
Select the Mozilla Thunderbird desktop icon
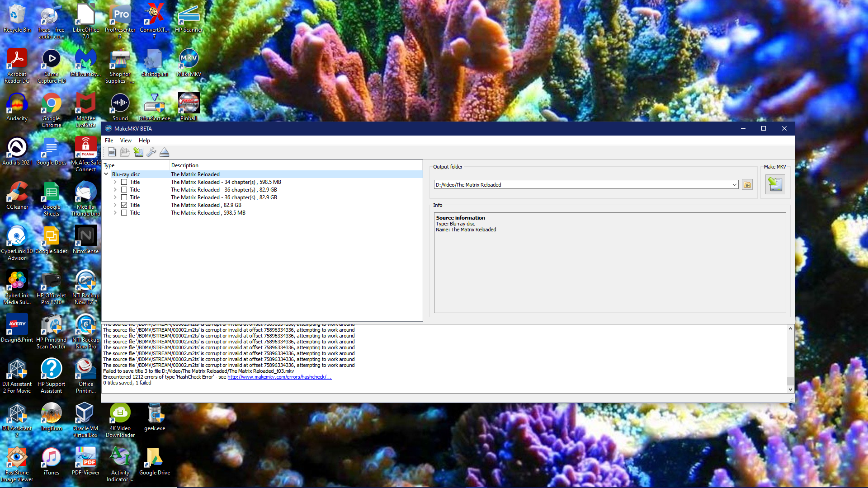86,199
